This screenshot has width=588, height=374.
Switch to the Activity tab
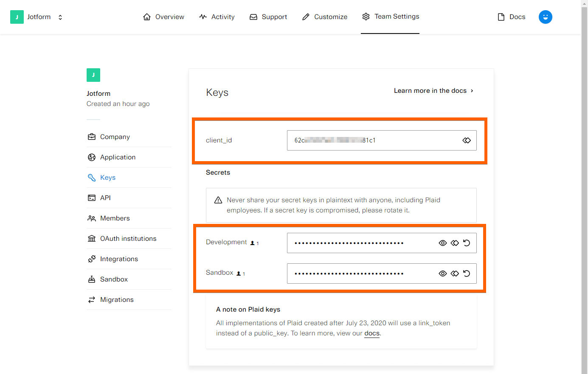click(x=217, y=17)
